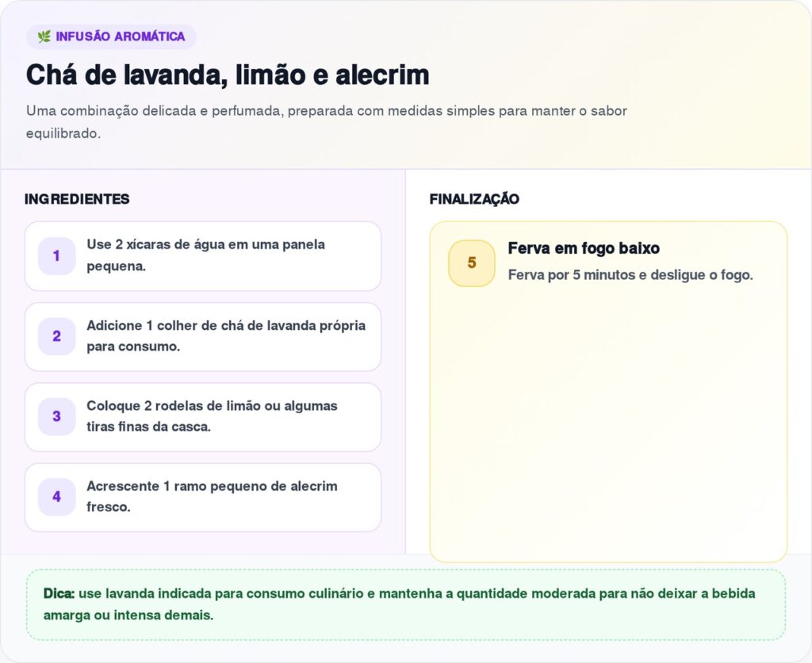Click the purple number 1 step badge
The height and width of the screenshot is (663, 812).
[x=56, y=256]
